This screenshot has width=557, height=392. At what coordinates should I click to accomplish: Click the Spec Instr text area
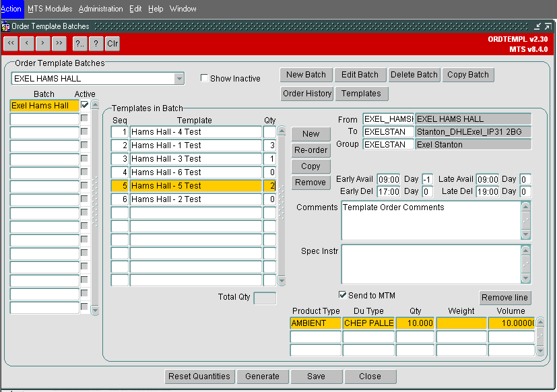(x=431, y=264)
